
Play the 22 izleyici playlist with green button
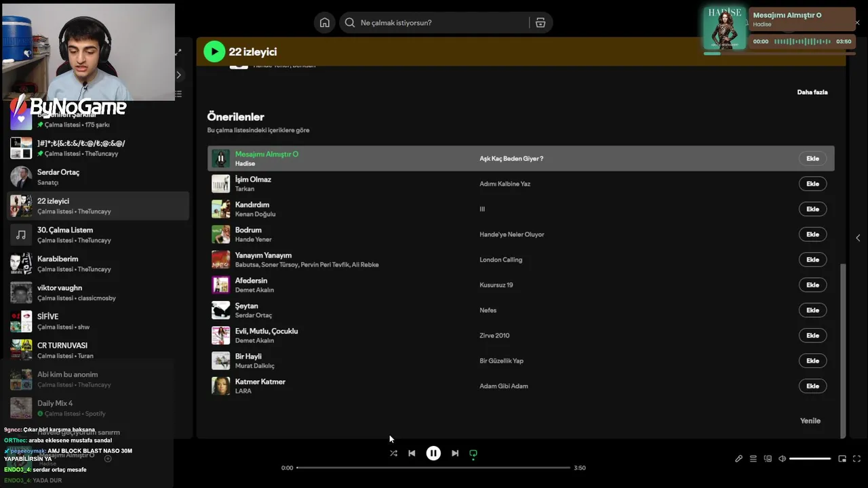point(214,52)
